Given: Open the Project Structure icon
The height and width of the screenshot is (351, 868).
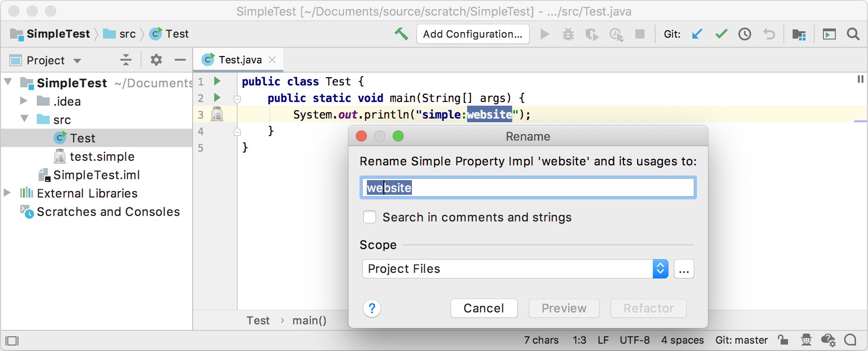Looking at the screenshot, I should click(x=799, y=34).
